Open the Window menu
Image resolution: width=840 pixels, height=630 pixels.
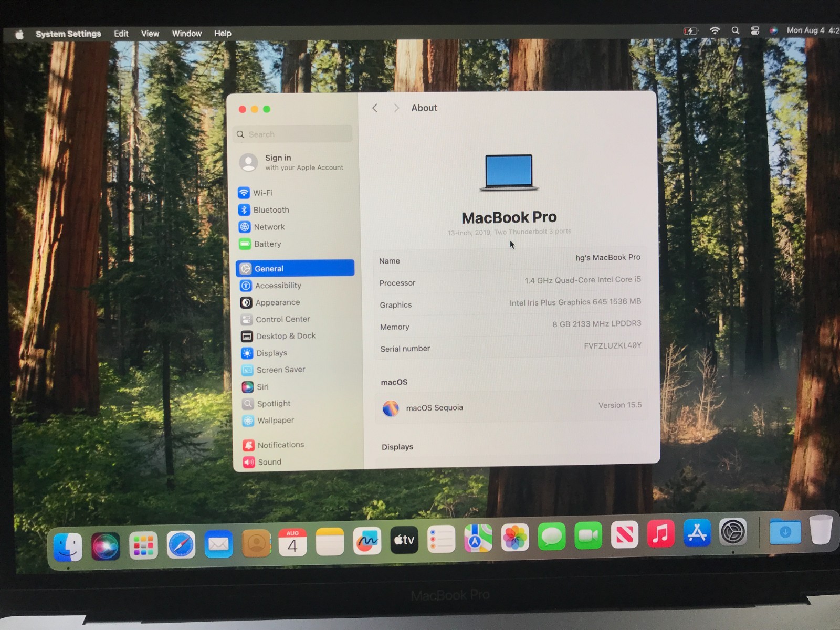[186, 33]
